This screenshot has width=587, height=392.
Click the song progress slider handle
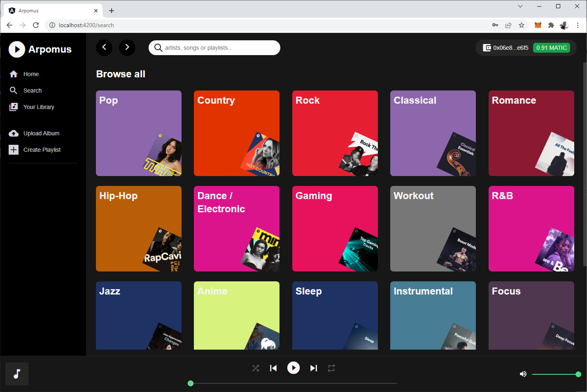pos(191,383)
